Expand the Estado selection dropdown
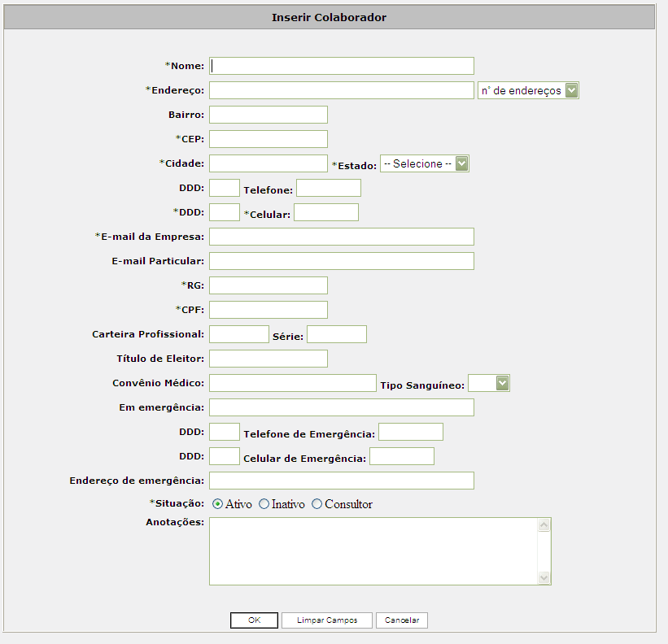The image size is (668, 644). tap(425, 163)
